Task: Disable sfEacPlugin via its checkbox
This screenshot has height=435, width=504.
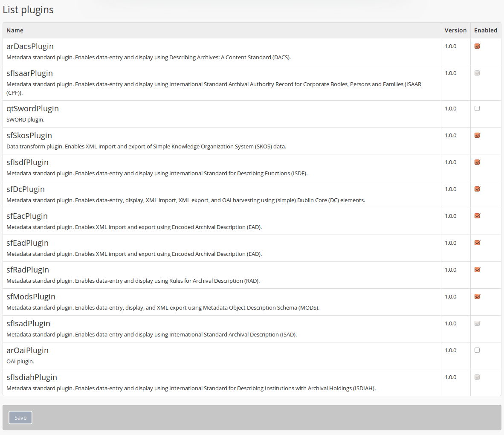Action: click(477, 216)
